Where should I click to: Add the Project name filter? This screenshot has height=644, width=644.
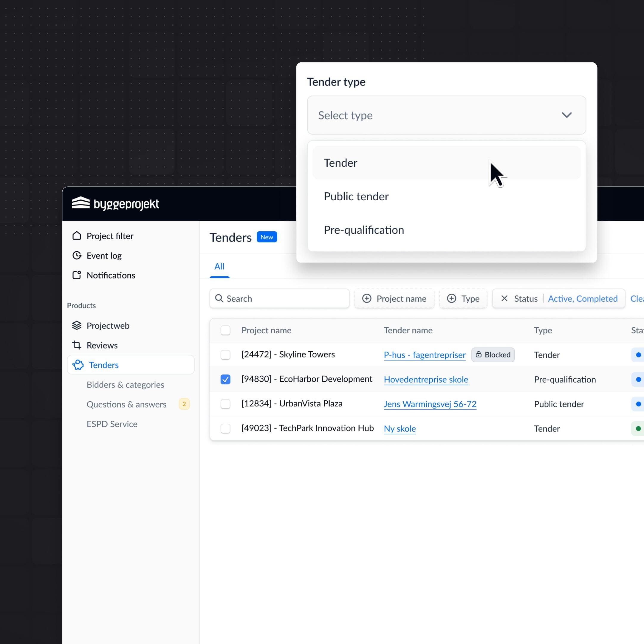[394, 298]
